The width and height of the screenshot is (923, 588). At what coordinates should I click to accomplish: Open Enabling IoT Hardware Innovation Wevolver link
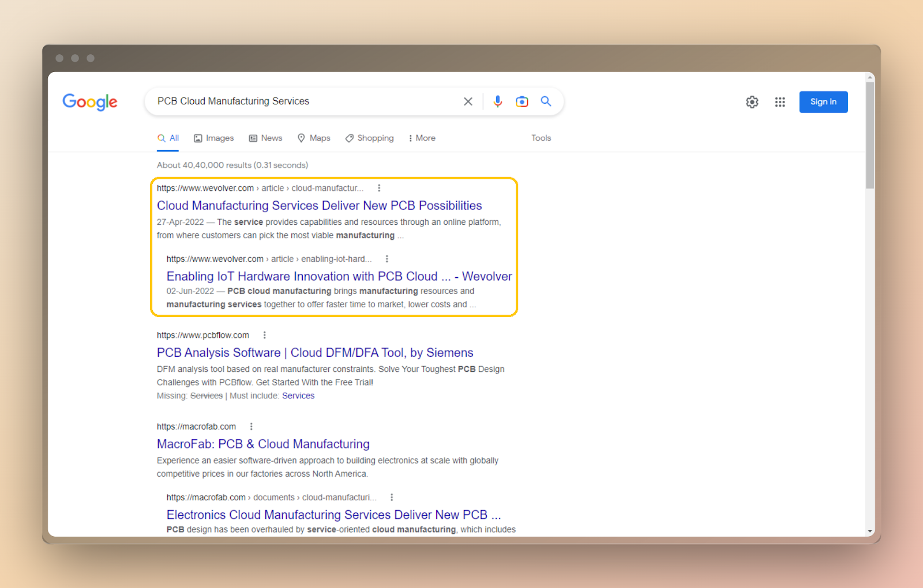click(339, 277)
